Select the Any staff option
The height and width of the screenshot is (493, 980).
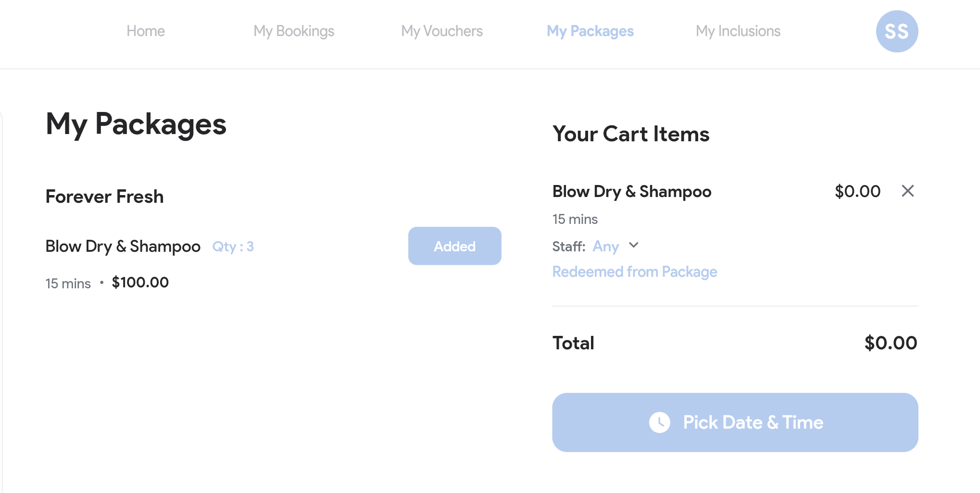coord(605,246)
